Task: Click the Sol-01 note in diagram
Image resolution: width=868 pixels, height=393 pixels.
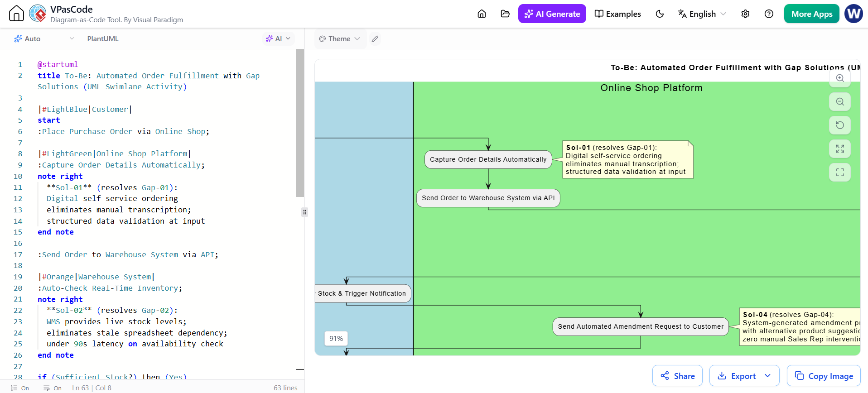Action: pyautogui.click(x=628, y=159)
